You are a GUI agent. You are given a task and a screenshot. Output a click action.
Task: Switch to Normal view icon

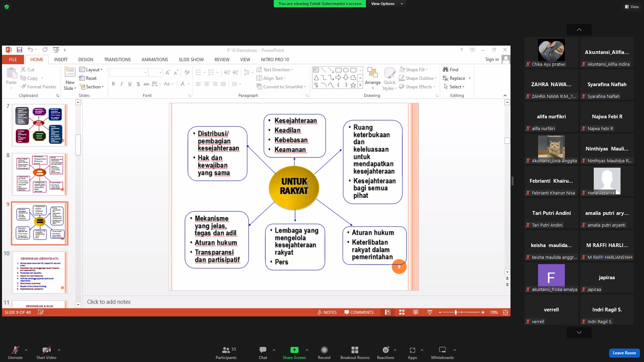[x=387, y=312]
